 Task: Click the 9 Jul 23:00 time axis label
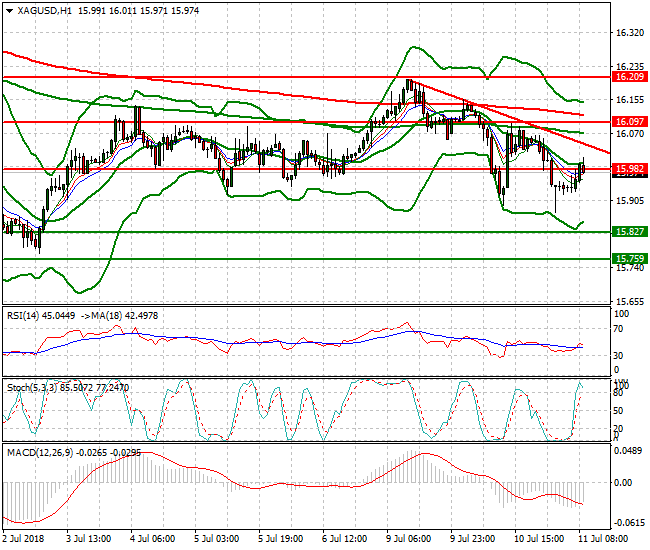tap(472, 539)
